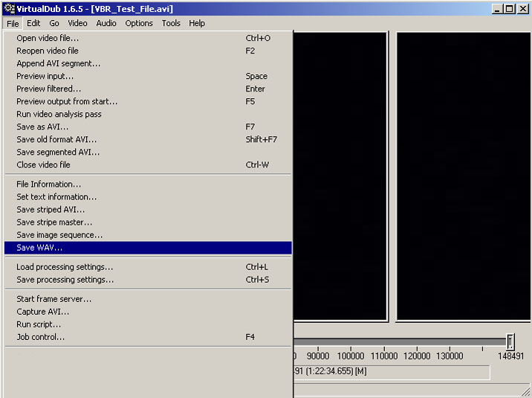Close the VirtualDub window

click(x=523, y=9)
